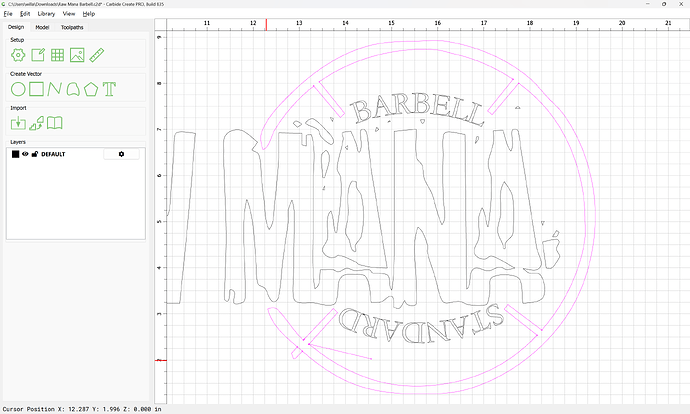Switch to the Model tab

42,27
